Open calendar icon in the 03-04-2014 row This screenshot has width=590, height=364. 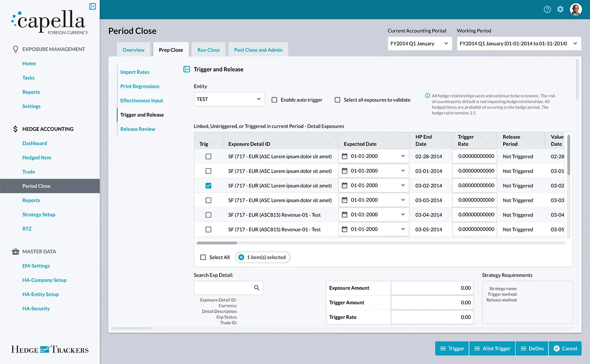pos(345,215)
